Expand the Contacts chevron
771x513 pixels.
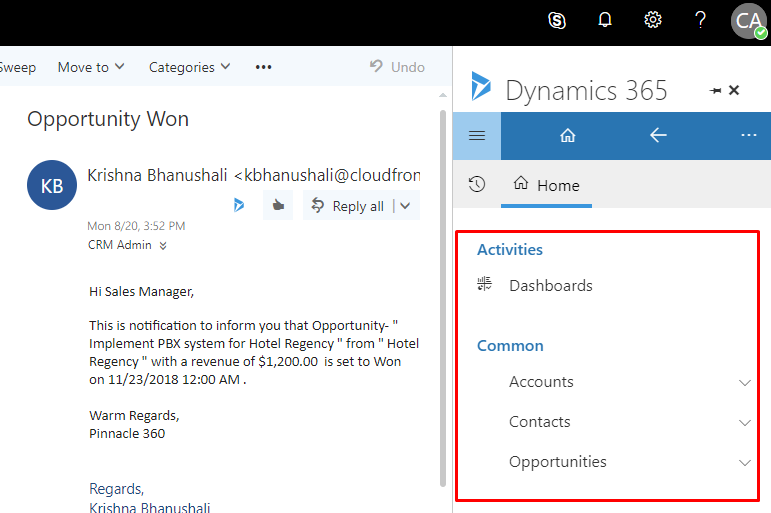coord(745,422)
